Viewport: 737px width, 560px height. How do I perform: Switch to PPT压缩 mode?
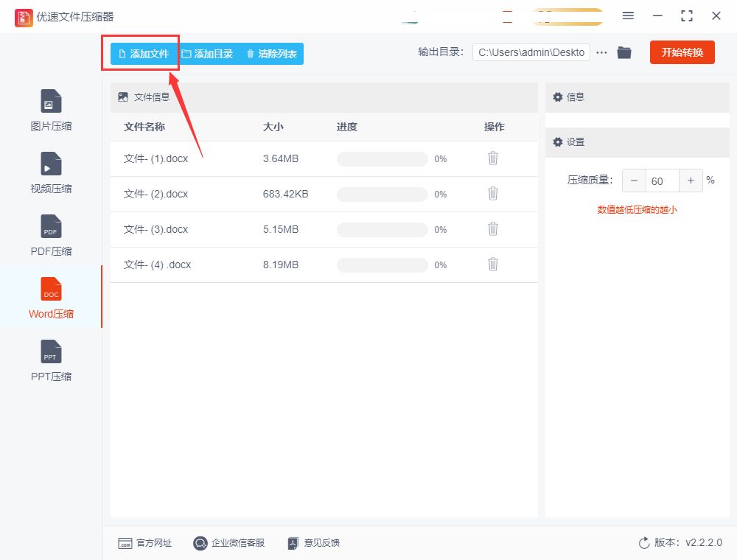[x=51, y=360]
